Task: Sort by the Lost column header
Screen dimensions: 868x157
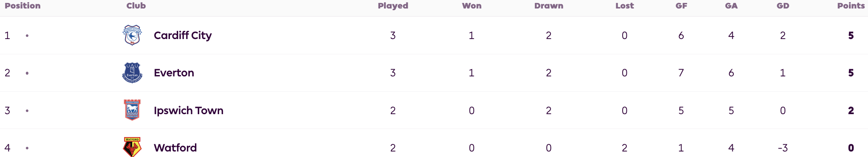Action: [x=625, y=6]
